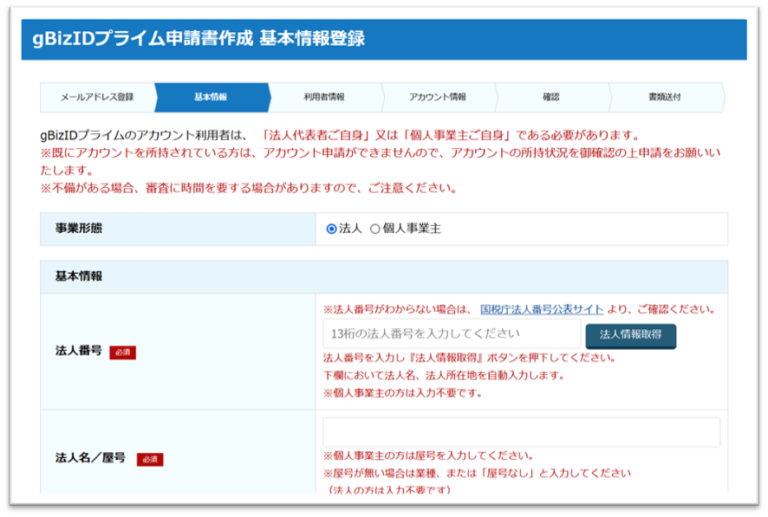Click the 必須 badge beside 法人名／屋号
Image resolution: width=768 pixels, height=517 pixels.
(149, 459)
